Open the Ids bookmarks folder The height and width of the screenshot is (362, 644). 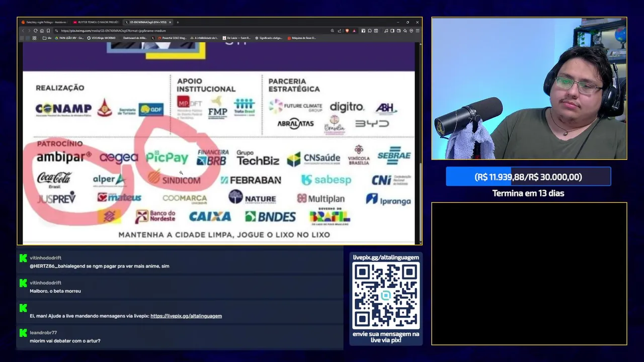[x=47, y=38]
